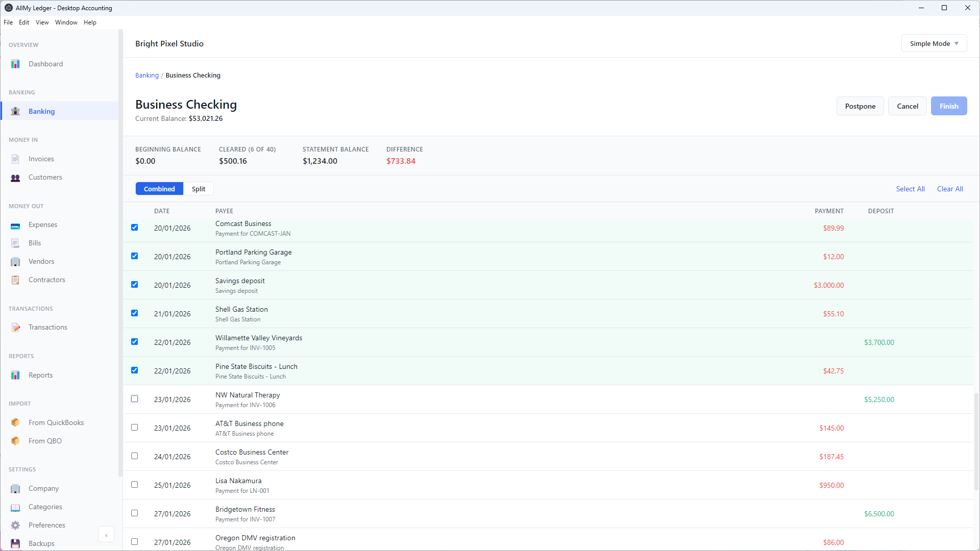Open Reports from the sidebar
The width and height of the screenshot is (980, 551).
click(x=40, y=375)
